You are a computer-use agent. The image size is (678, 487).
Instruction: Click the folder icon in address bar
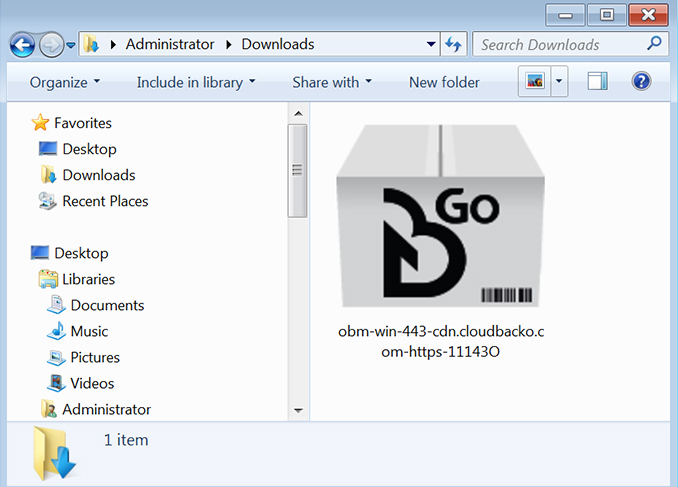point(91,44)
